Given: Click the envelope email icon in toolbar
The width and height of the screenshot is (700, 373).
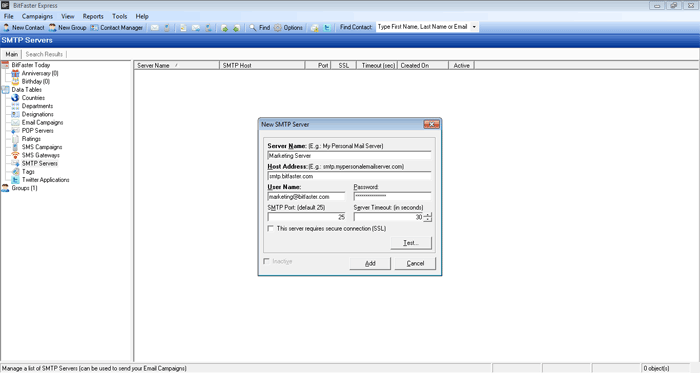Looking at the screenshot, I should point(154,28).
